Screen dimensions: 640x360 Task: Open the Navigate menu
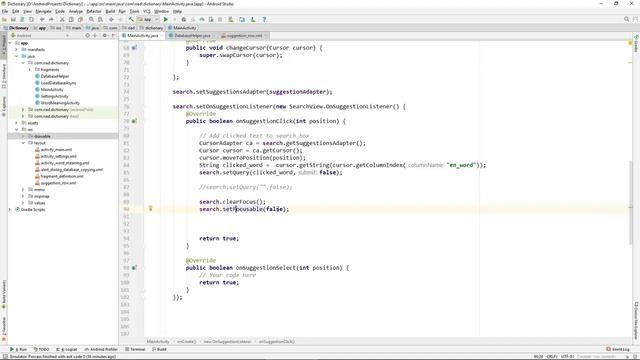[x=43, y=11]
